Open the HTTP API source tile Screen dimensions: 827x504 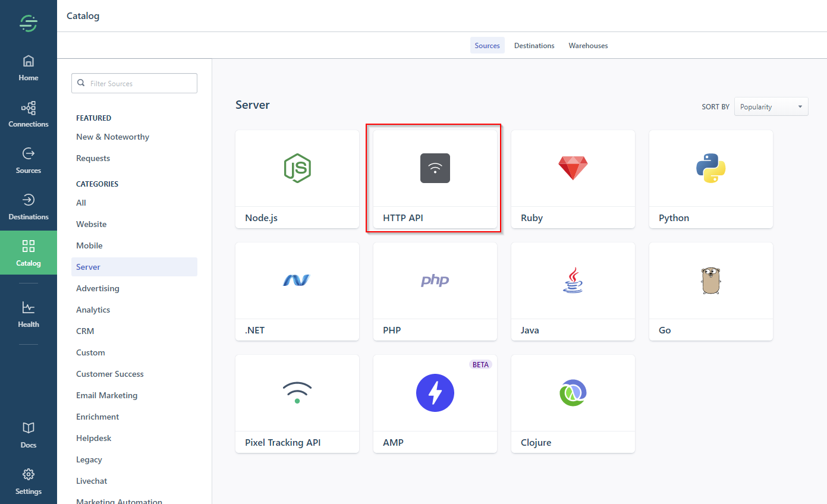(x=434, y=178)
